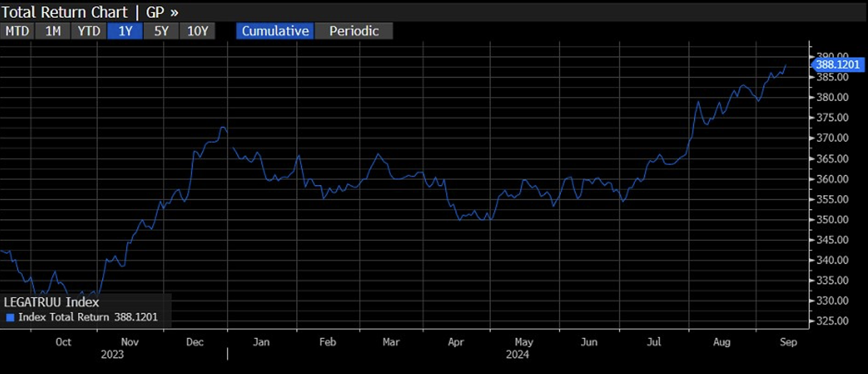This screenshot has width=868, height=374.
Task: Choose the 1Y range button
Action: (x=125, y=31)
